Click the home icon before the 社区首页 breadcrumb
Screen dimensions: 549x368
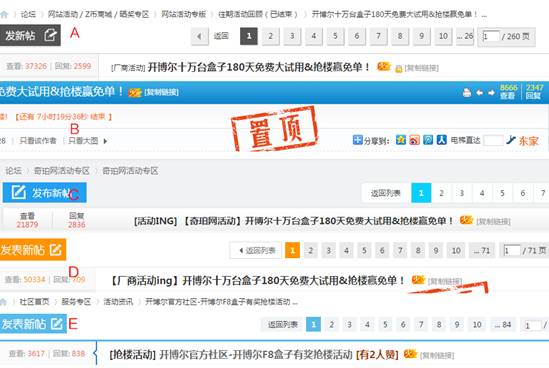(3, 302)
